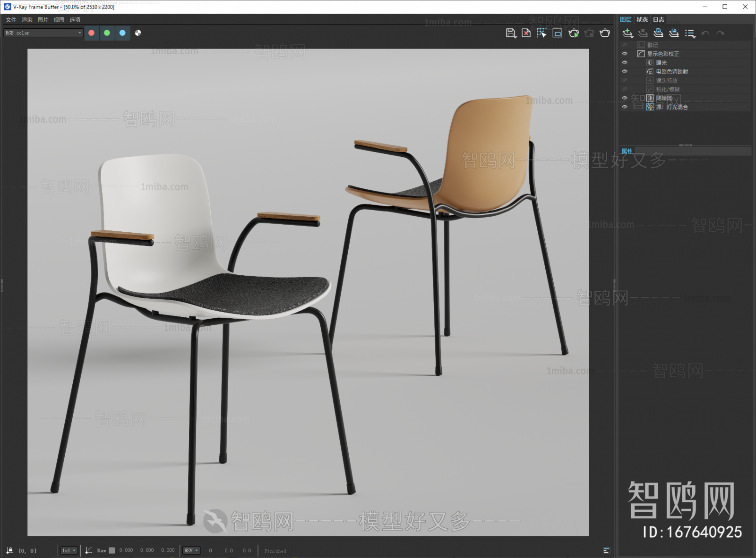Select the 显示色彩校正 layer
The image size is (756, 558).
(x=685, y=54)
